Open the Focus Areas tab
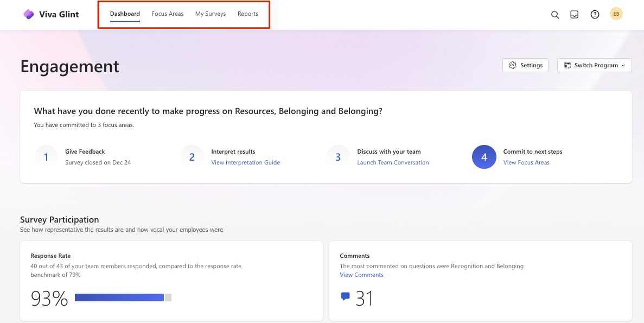The height and width of the screenshot is (323, 644). (168, 14)
